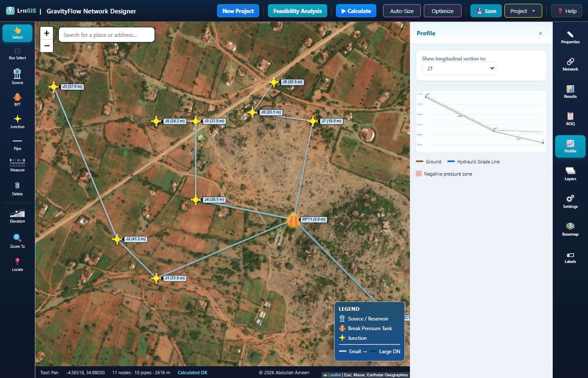Click the LyteGIS logo
Image resolution: width=588 pixels, height=378 pixels.
point(21,11)
